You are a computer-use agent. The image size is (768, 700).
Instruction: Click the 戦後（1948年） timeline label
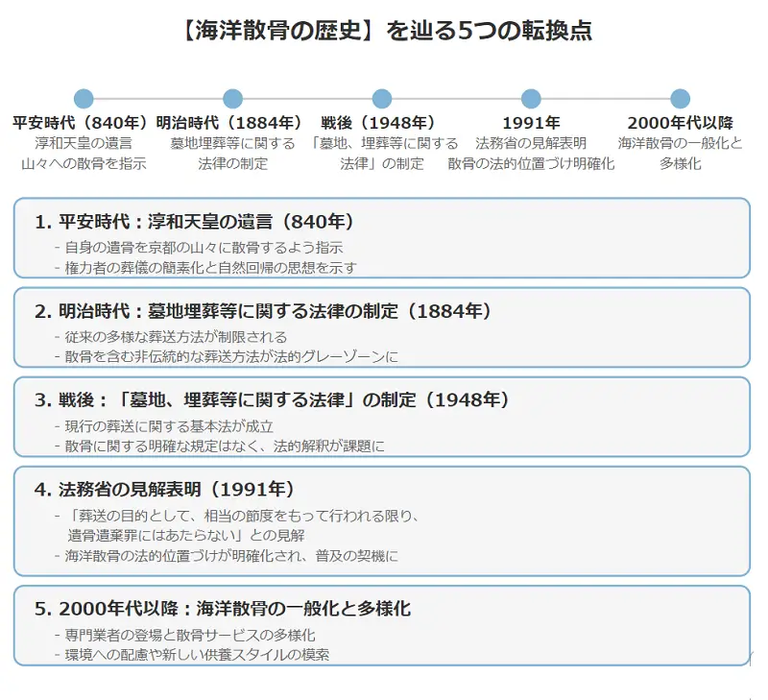pos(382,123)
